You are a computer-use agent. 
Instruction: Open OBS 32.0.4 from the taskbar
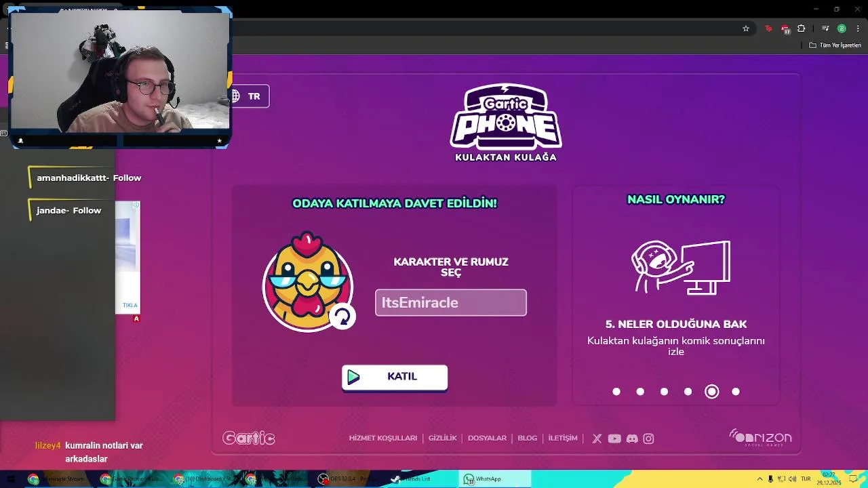tap(349, 479)
